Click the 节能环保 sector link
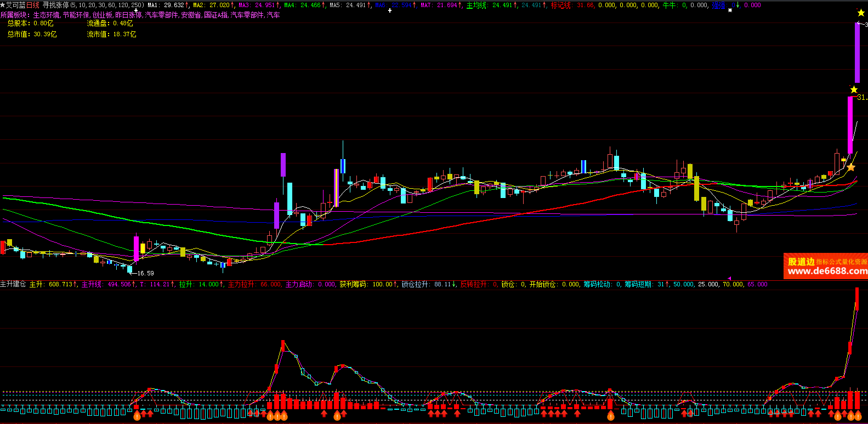 (76, 15)
